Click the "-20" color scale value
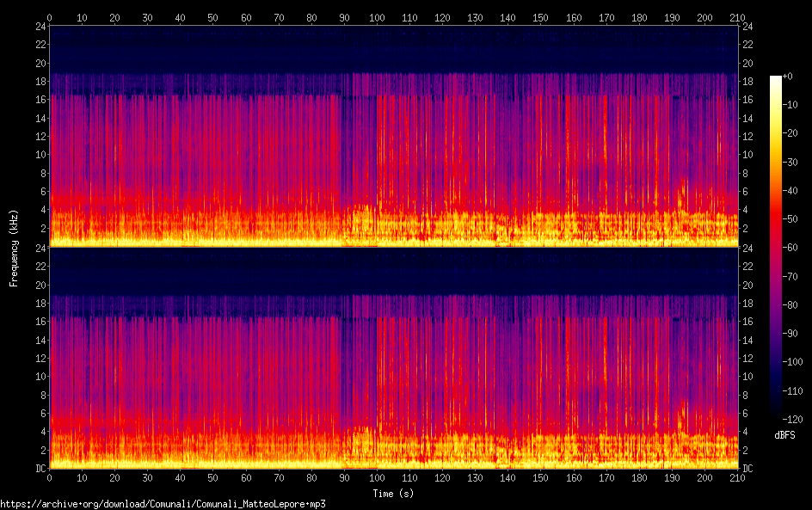Screen dimensions: 812x510 point(790,133)
